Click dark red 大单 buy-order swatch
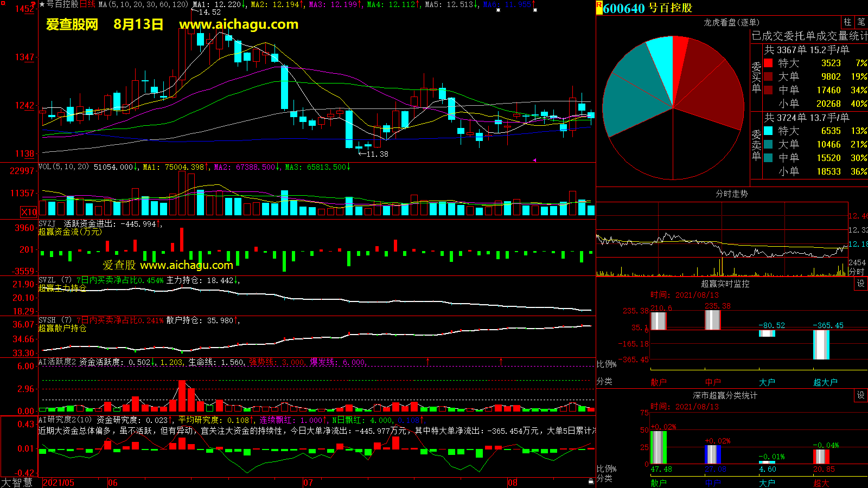The image size is (868, 488). (768, 76)
